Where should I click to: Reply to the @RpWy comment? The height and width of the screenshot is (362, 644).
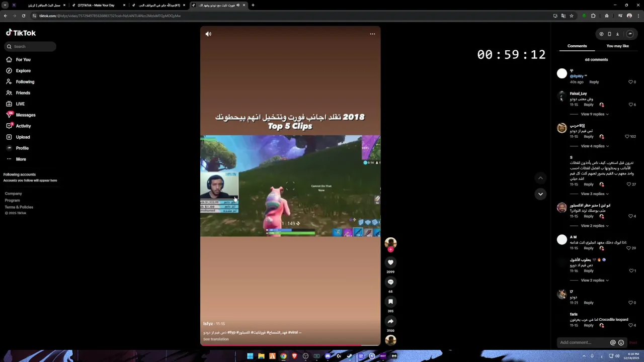(594, 82)
